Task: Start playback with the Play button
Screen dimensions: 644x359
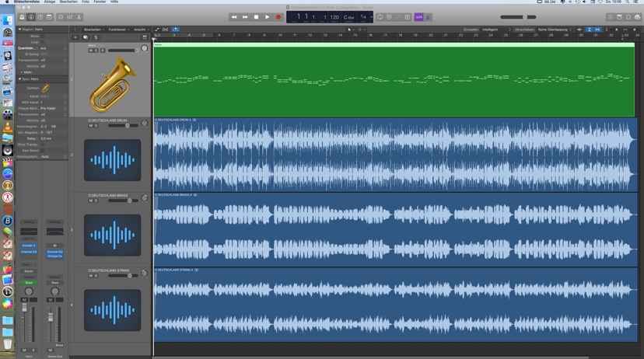Action: 268,17
